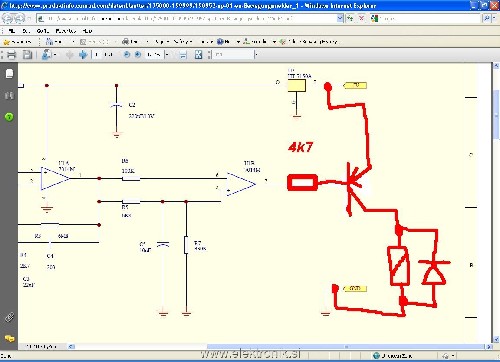500x362 pixels.
Task: Open the address bar history dropdown
Action: coord(340,18)
